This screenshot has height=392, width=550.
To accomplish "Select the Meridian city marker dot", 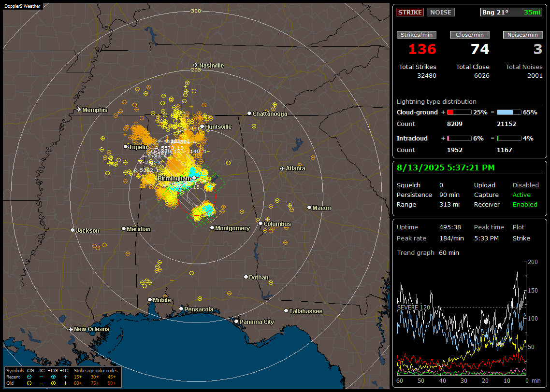I will coord(123,228).
